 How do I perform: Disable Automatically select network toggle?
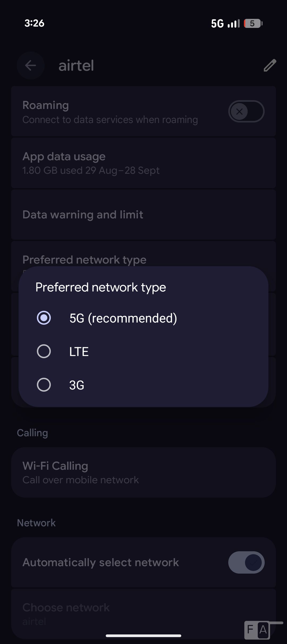coord(246,562)
